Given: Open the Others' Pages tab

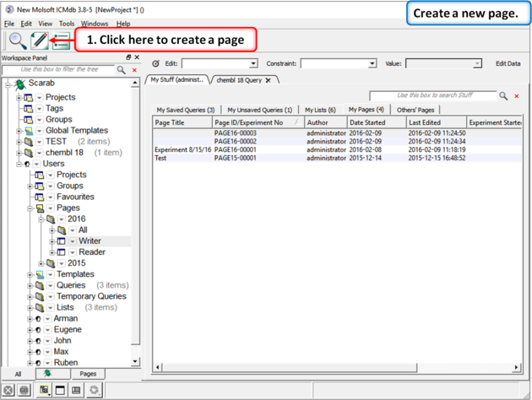Looking at the screenshot, I should coord(415,110).
